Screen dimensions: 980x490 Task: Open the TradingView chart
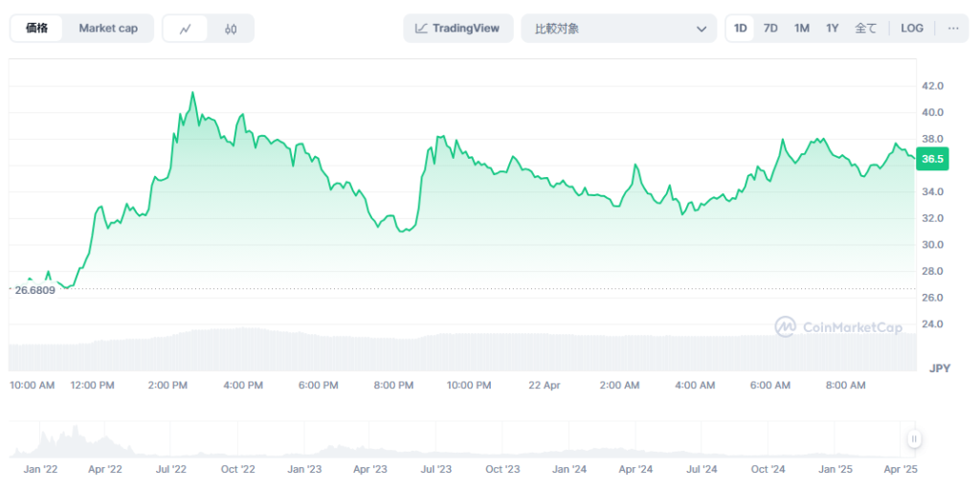tap(457, 29)
